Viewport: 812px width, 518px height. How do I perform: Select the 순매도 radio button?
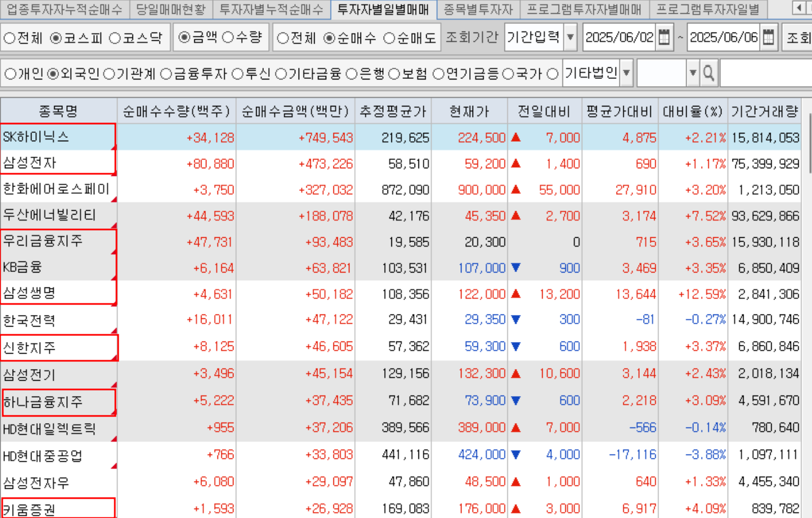point(389,38)
